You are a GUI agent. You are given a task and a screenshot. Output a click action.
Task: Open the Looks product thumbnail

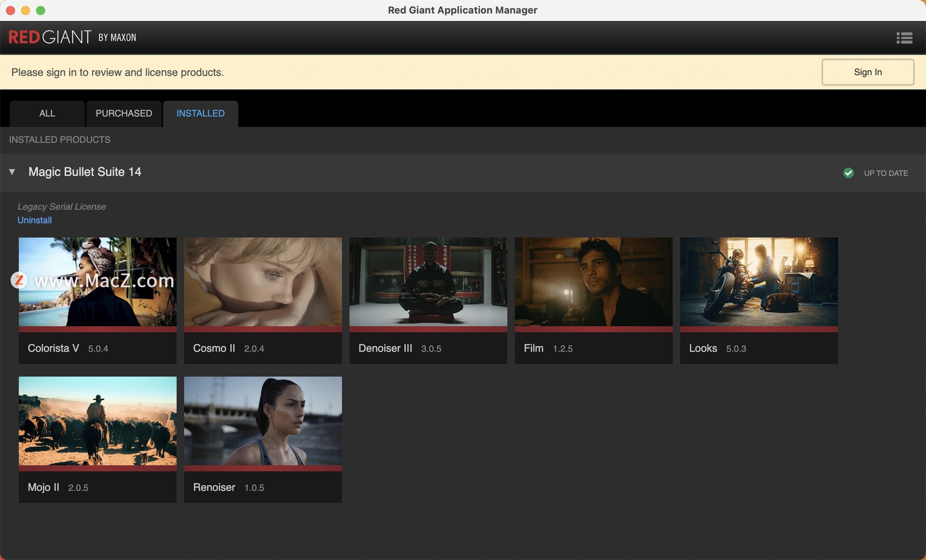(x=759, y=282)
